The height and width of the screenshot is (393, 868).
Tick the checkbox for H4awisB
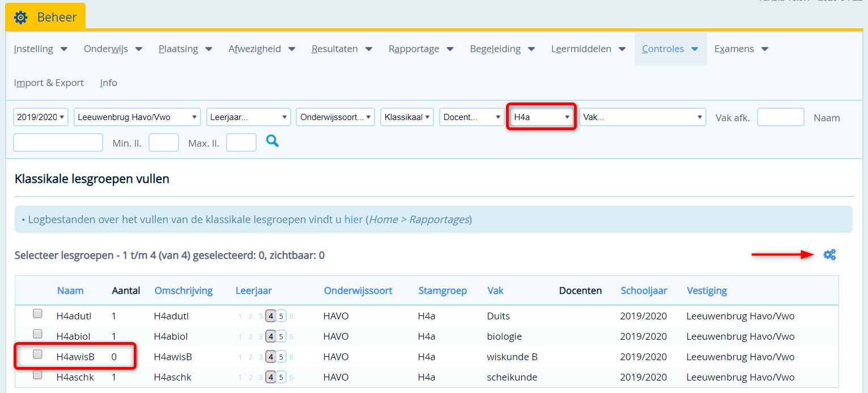[x=37, y=354]
